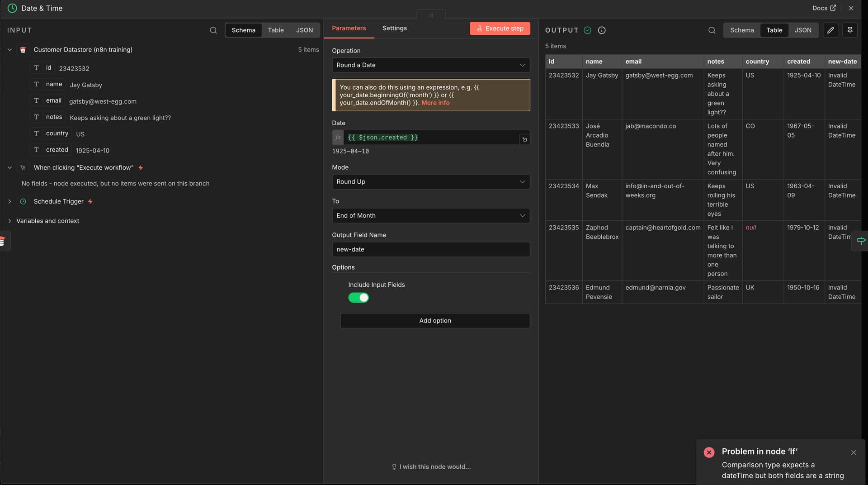Click the expression editor icon in Date field
Viewport: 868px width, 485px height.
(524, 139)
